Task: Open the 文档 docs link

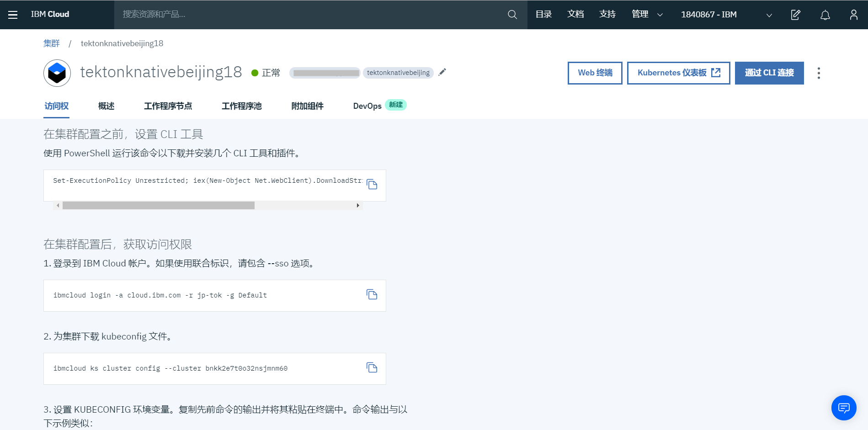Action: [x=575, y=15]
